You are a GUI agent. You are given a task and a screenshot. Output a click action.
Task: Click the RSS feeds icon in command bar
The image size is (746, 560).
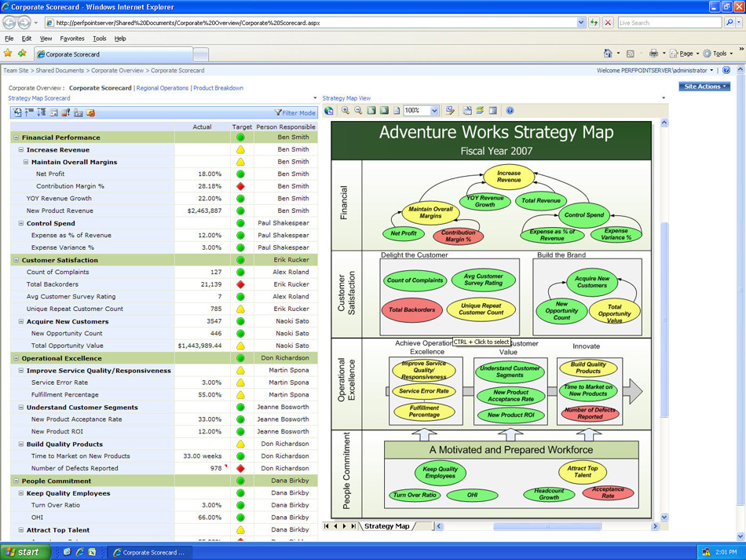point(630,53)
